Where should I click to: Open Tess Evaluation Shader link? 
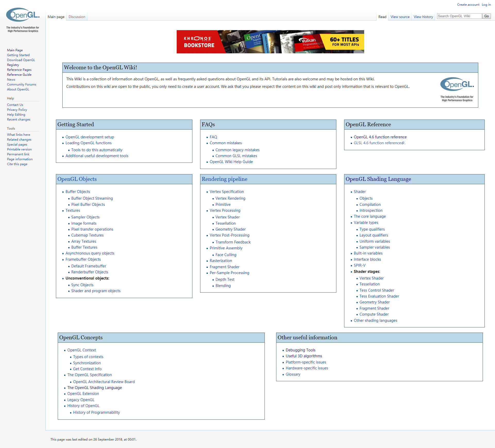point(379,296)
